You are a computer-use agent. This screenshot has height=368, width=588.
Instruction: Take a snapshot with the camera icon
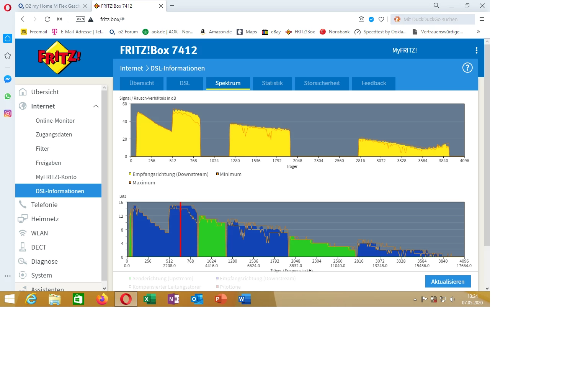click(x=361, y=19)
